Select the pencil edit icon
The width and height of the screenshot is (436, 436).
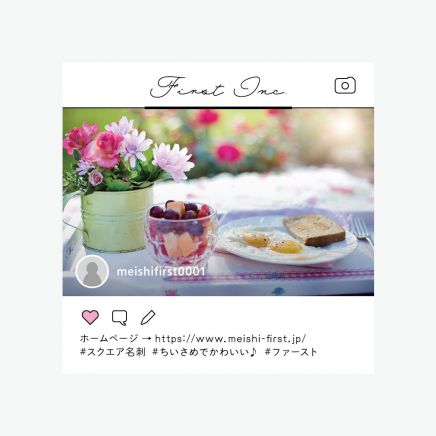148,317
